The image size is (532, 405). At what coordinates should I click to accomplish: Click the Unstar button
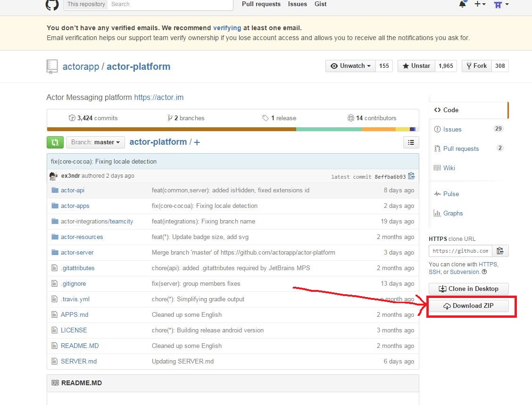click(x=416, y=66)
